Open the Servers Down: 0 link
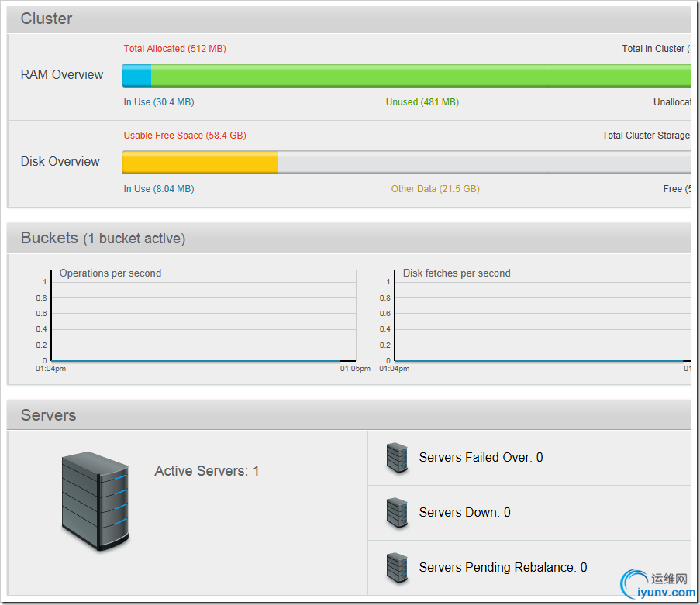The height and width of the screenshot is (605, 700). click(465, 512)
